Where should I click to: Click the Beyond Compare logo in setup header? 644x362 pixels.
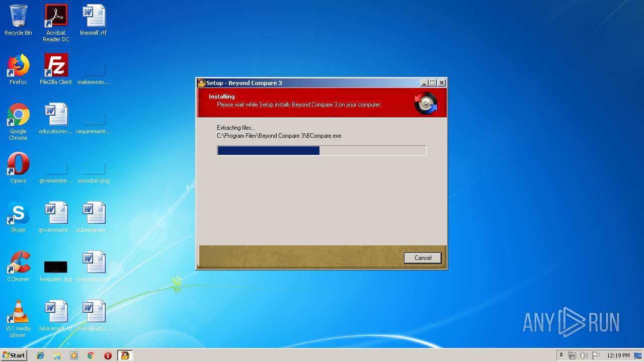426,103
